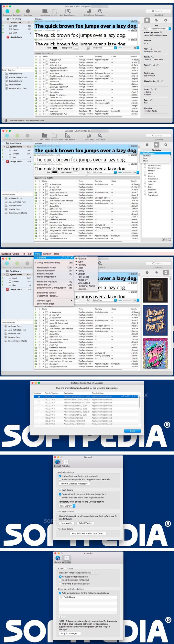Collapse System Fonts tree in Info-panel window

[5, 22]
